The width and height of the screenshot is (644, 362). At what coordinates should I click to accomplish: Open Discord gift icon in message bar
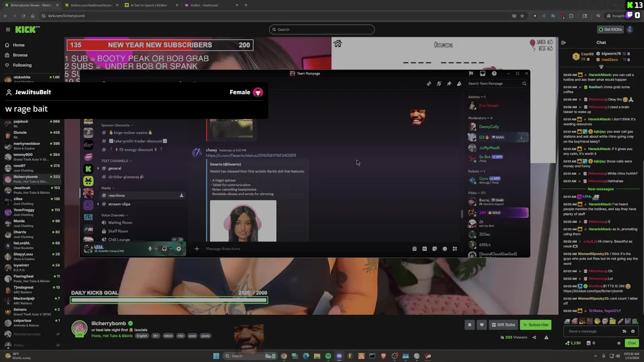point(415,249)
